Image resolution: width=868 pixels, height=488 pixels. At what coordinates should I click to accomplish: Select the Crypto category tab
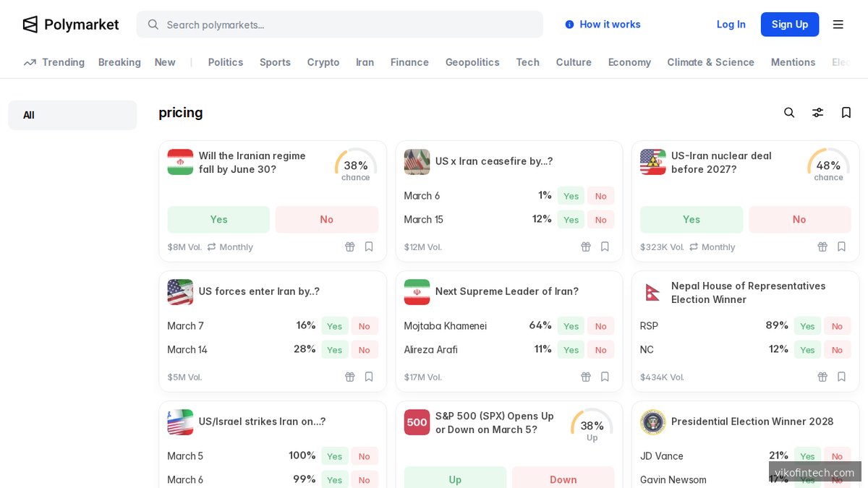pos(323,62)
